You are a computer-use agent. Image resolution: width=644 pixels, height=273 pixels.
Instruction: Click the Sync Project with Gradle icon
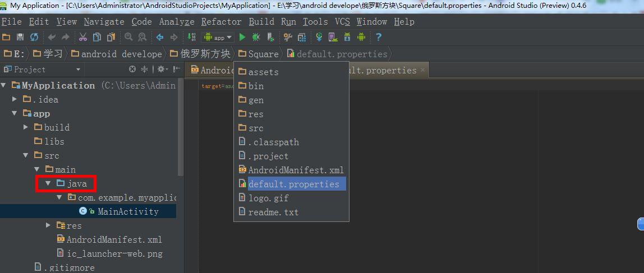tap(319, 38)
